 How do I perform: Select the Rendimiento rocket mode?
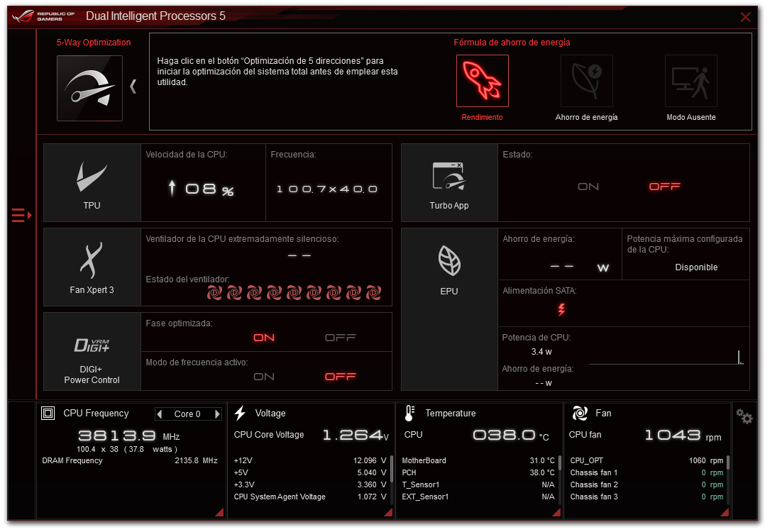(482, 81)
